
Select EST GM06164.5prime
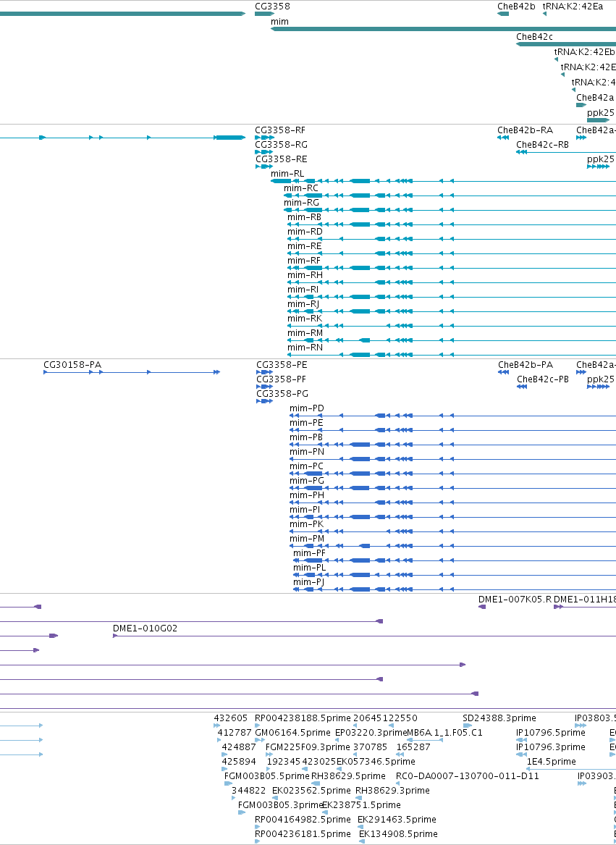292,733
